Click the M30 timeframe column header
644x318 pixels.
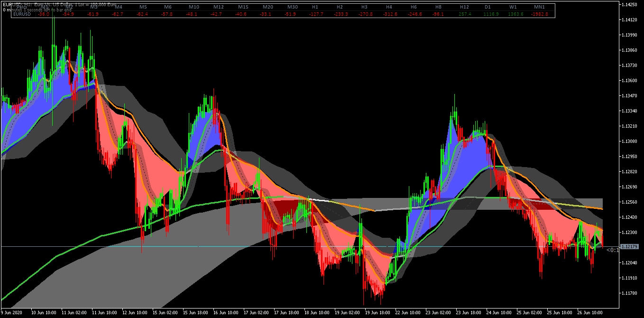293,7
